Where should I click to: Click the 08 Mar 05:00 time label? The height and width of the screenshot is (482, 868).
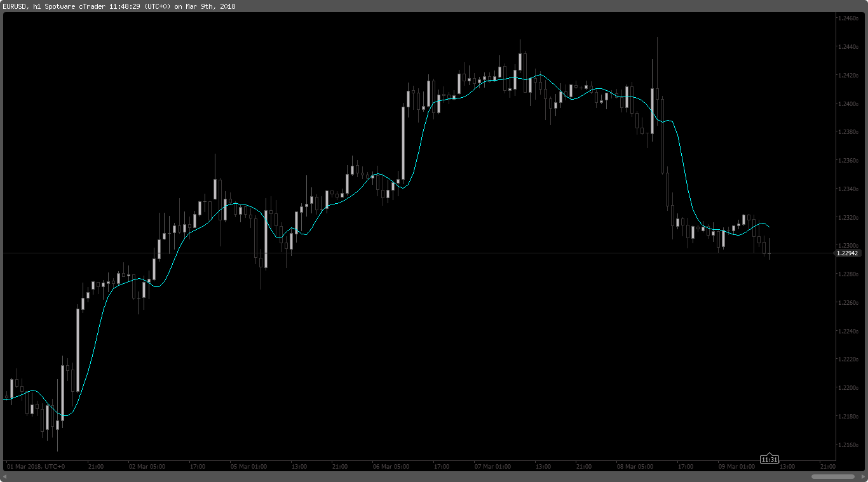click(x=635, y=467)
